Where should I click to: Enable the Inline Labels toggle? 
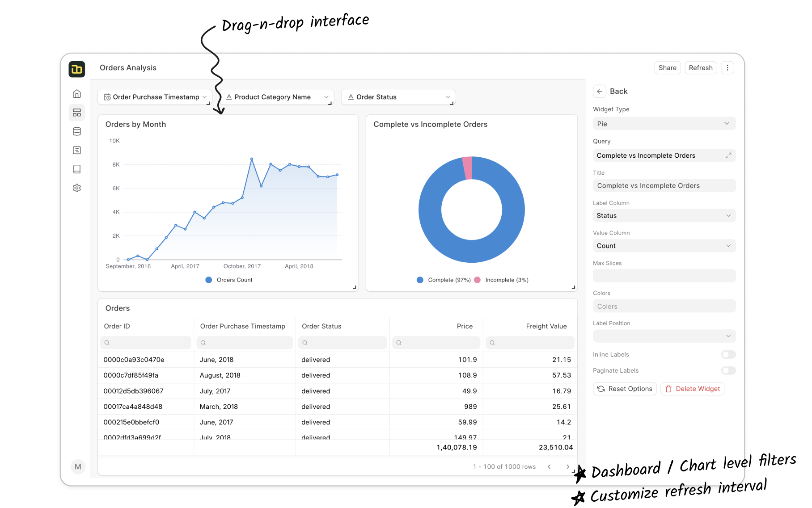[728, 354]
